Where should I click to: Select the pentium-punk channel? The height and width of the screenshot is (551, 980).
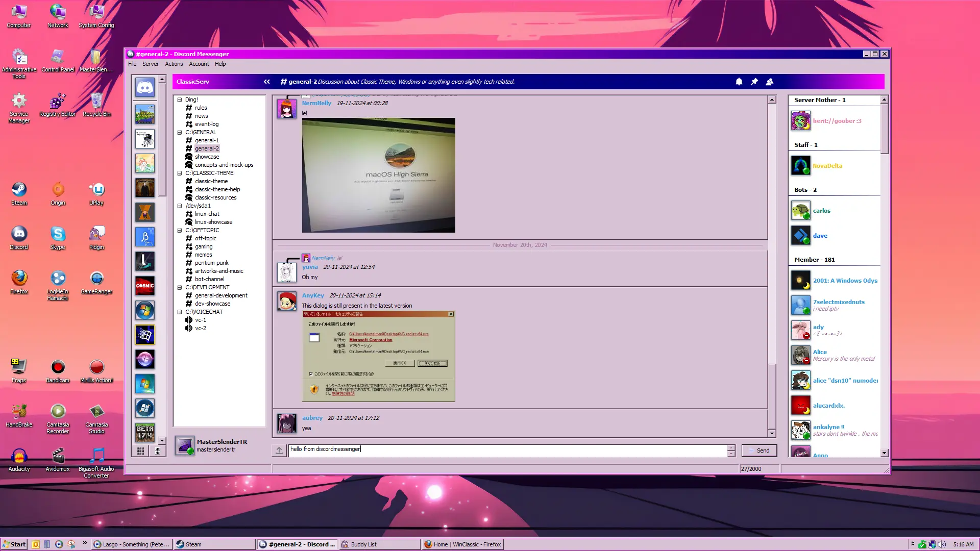(212, 263)
